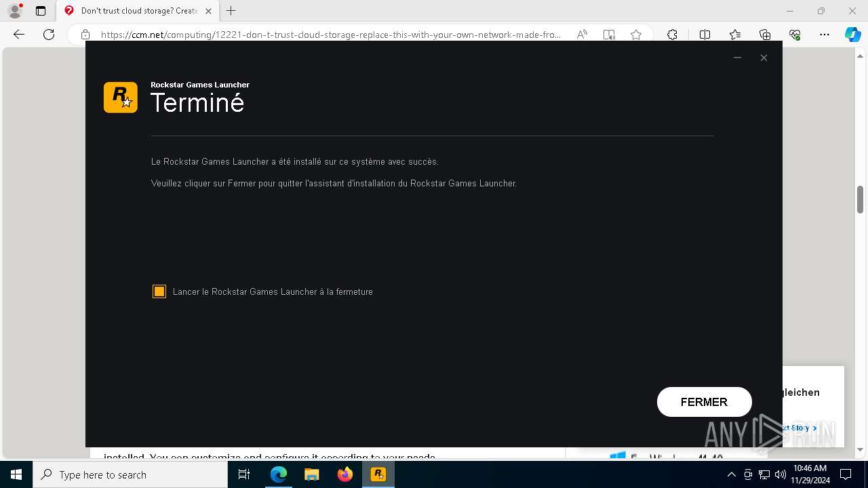Open Edge settings and more menu
Screen dimensions: 868x488
825,35
